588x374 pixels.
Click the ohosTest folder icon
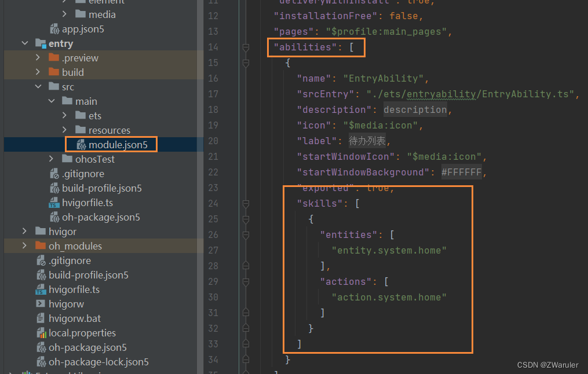(x=67, y=159)
